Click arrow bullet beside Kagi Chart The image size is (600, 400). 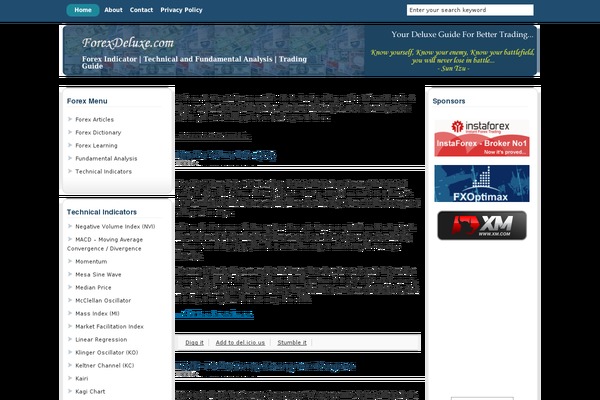pos(70,391)
